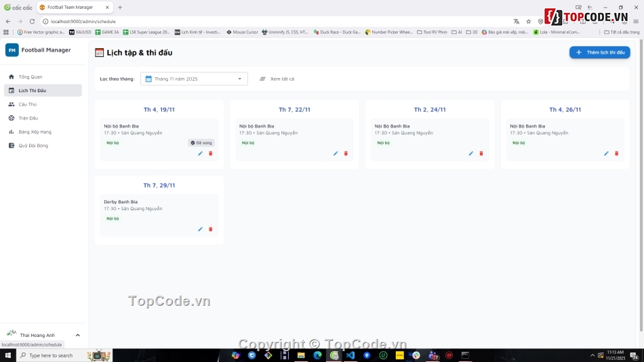Viewport: 644px width, 362px height.
Task: Open Cầu Thủ players page
Action: coord(43,104)
